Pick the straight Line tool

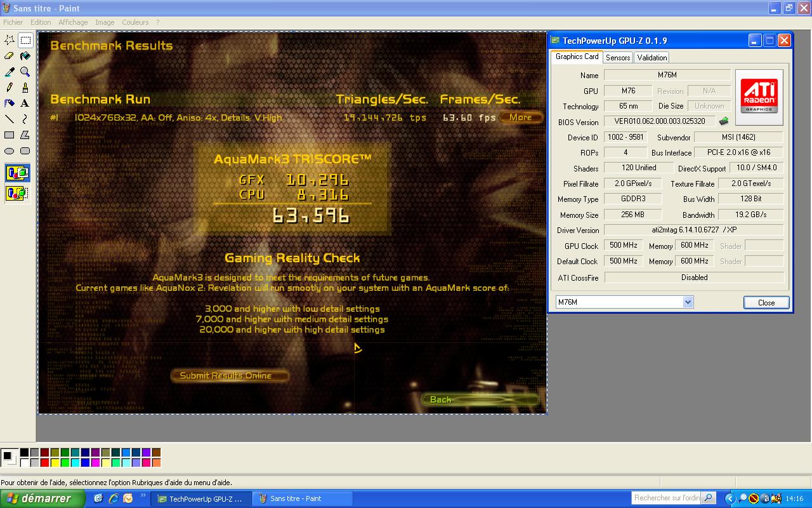(10, 119)
